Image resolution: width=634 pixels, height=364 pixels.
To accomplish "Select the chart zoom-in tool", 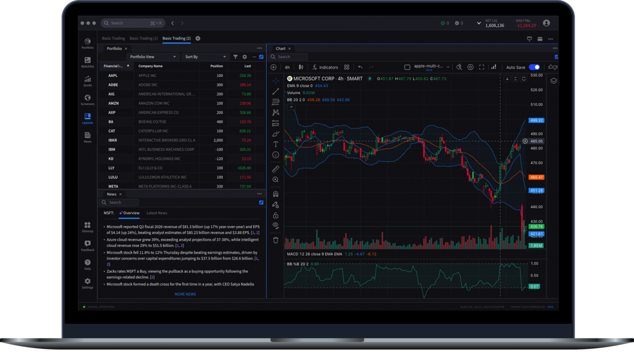I will tap(276, 180).
